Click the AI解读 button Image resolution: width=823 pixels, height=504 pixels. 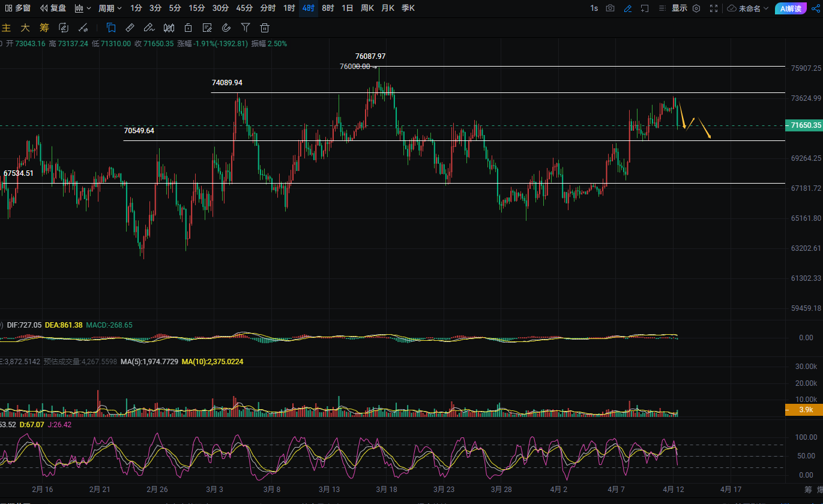tap(791, 8)
